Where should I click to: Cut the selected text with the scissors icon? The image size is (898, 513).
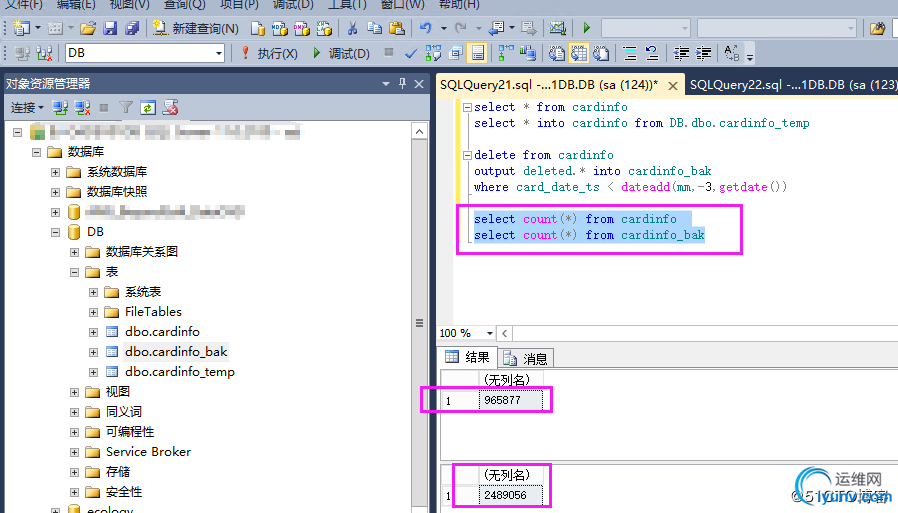[352, 28]
